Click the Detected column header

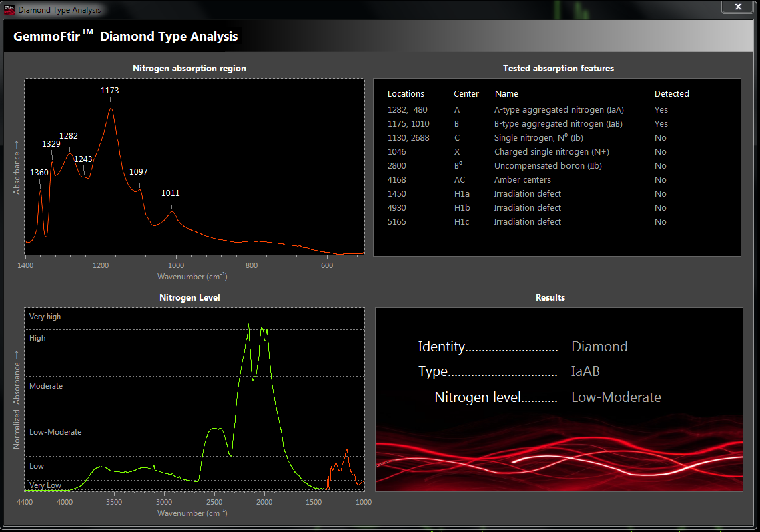671,94
